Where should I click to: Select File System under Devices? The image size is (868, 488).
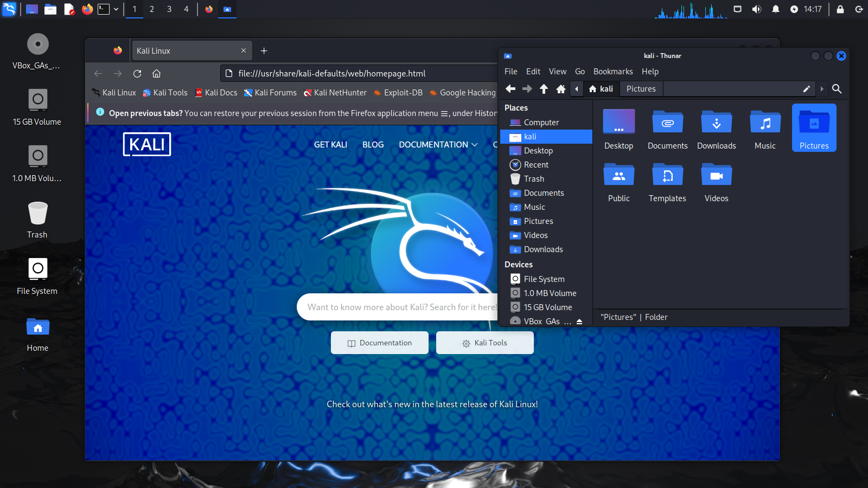(546, 279)
